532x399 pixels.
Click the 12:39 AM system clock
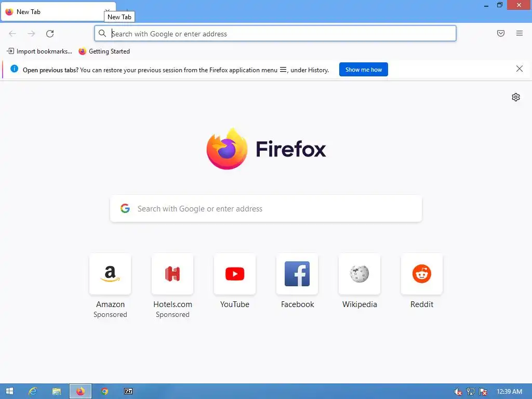[509, 392]
